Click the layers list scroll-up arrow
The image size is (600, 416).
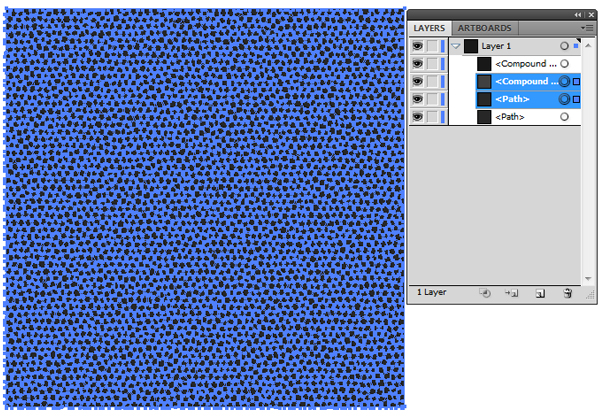pos(588,46)
